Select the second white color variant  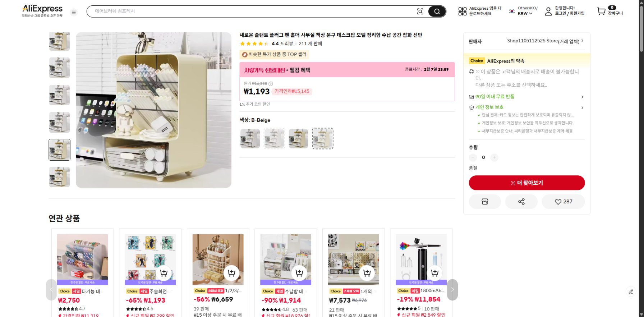(x=274, y=138)
